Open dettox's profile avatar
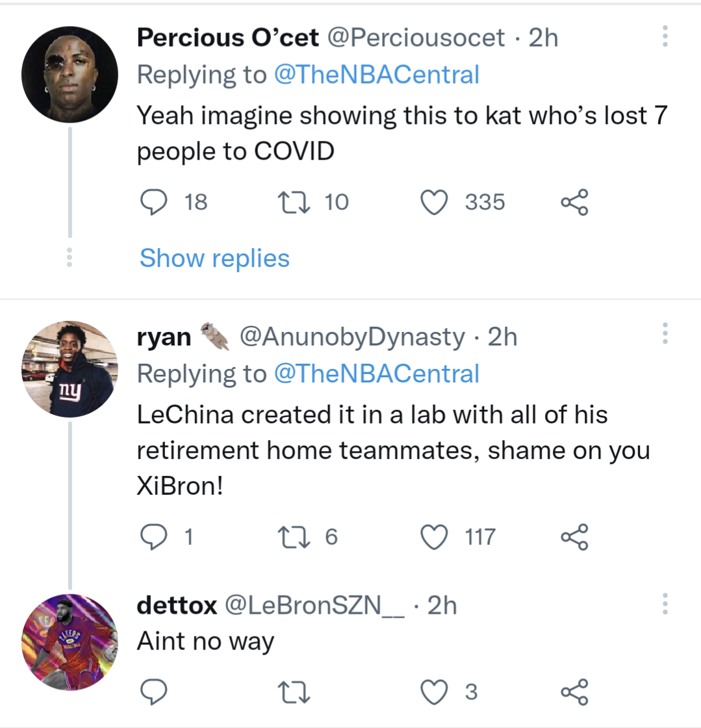 point(70,642)
